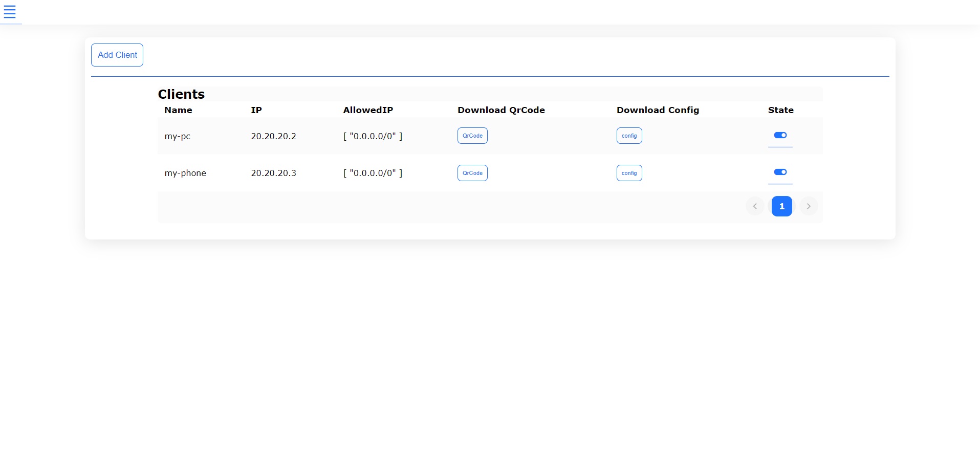This screenshot has height=459, width=980.
Task: Click the Clients table title
Action: (x=181, y=94)
